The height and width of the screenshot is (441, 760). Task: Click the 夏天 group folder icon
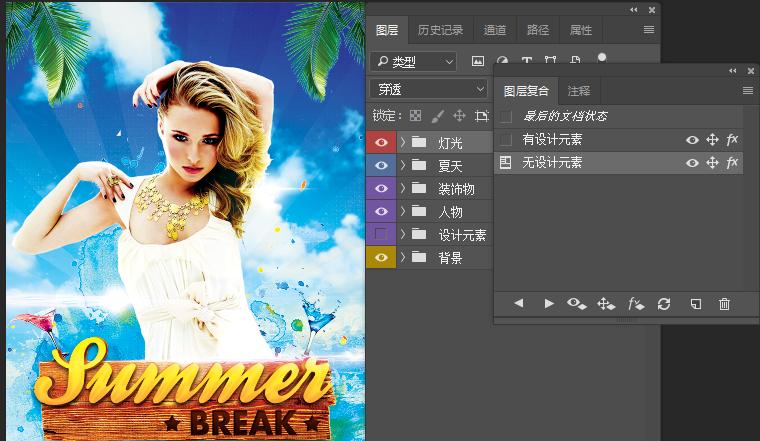[x=419, y=165]
